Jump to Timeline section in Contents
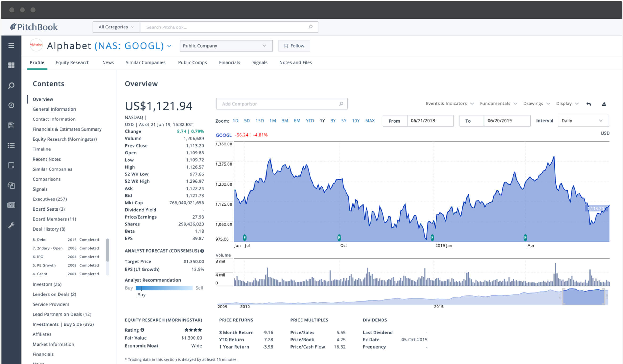Screen dimensions: 623x364 pyautogui.click(x=42, y=149)
